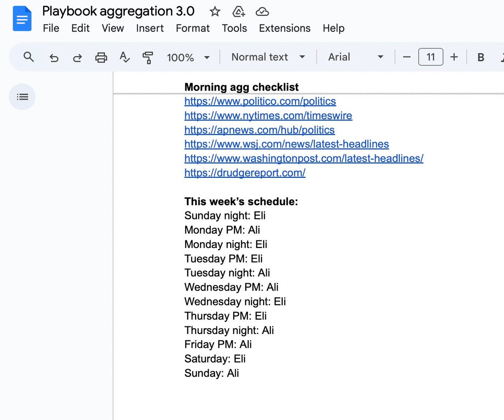Run spelling and grammar check
The width and height of the screenshot is (504, 420).
(125, 57)
